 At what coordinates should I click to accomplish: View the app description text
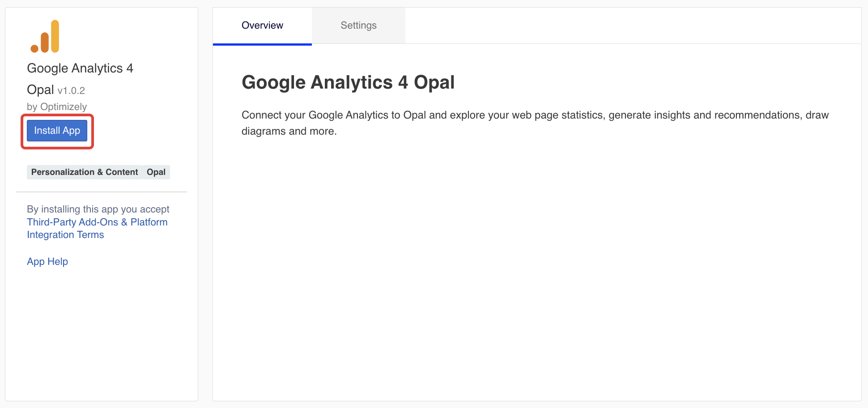click(535, 123)
